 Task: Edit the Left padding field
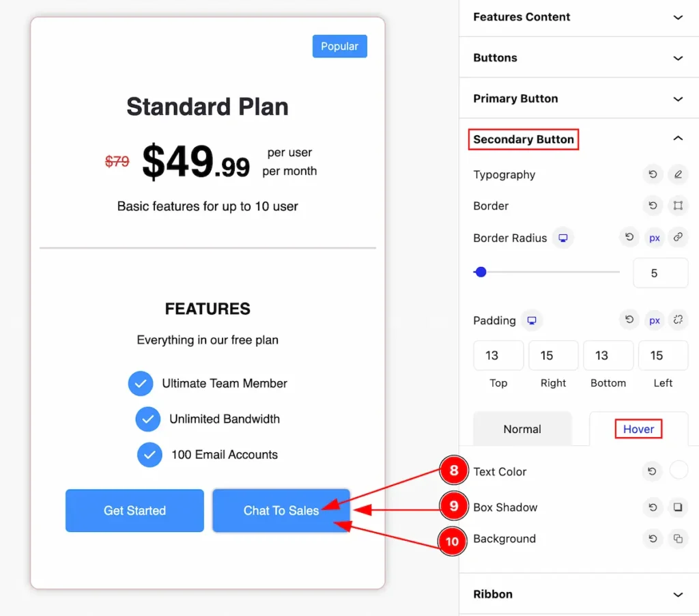point(663,356)
